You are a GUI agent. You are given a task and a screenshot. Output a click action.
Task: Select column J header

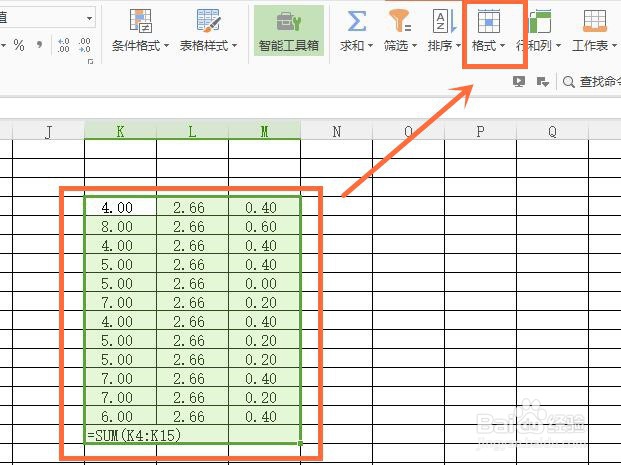point(48,131)
